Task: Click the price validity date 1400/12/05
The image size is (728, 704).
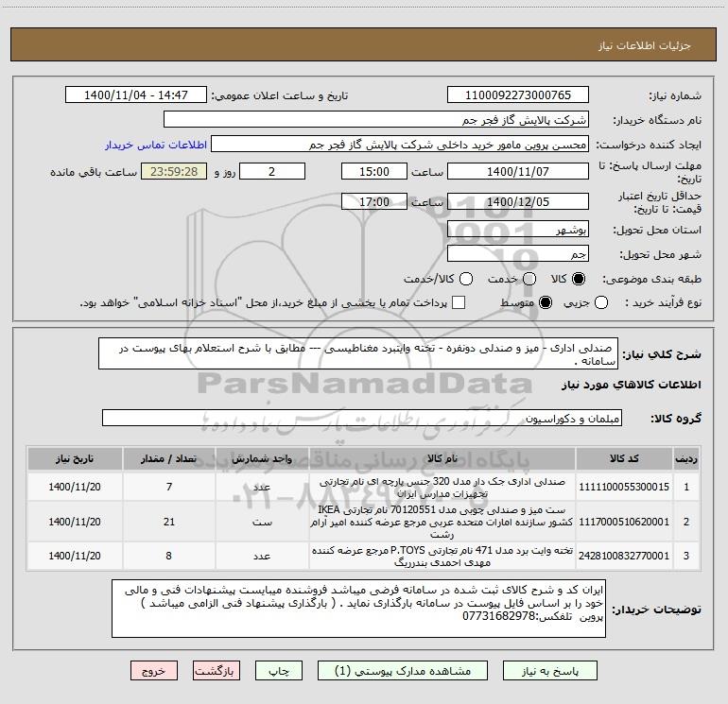Action: pos(518,201)
